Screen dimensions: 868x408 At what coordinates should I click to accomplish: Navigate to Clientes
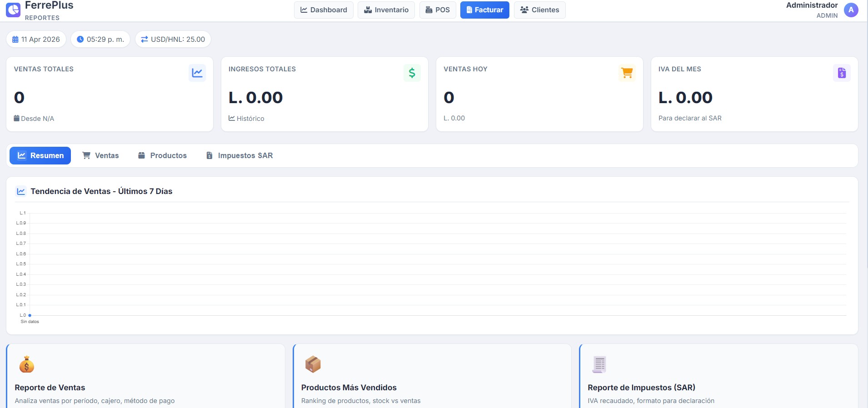(539, 10)
